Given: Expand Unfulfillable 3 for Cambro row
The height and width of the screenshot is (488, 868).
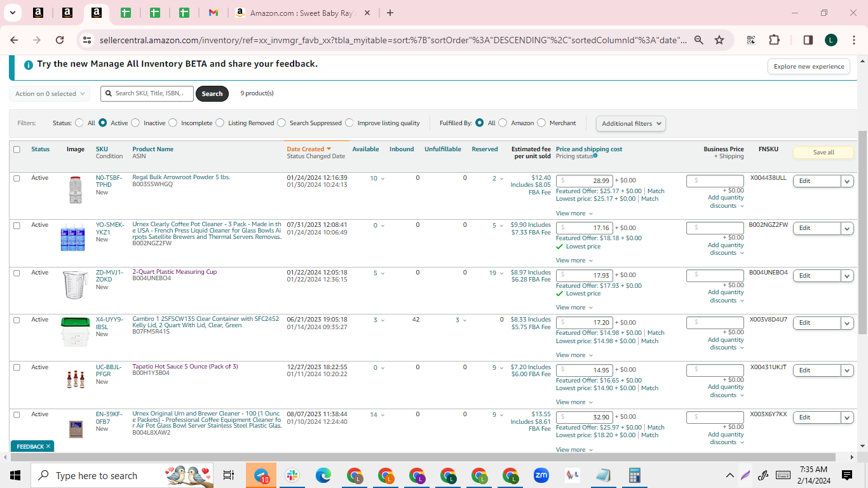Looking at the screenshot, I should [x=461, y=320].
